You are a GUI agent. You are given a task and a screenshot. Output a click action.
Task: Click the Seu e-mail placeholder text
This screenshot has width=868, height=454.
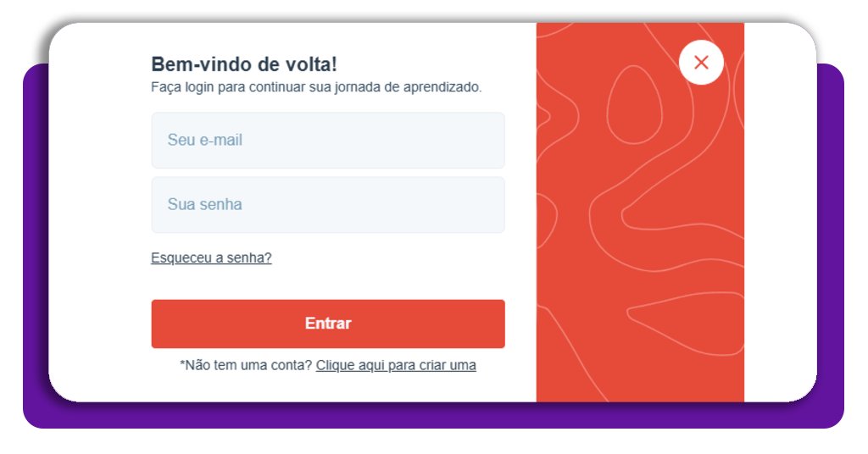205,141
